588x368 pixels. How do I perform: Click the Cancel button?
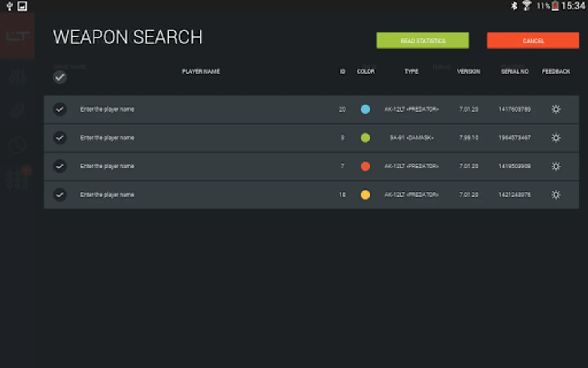pos(533,40)
